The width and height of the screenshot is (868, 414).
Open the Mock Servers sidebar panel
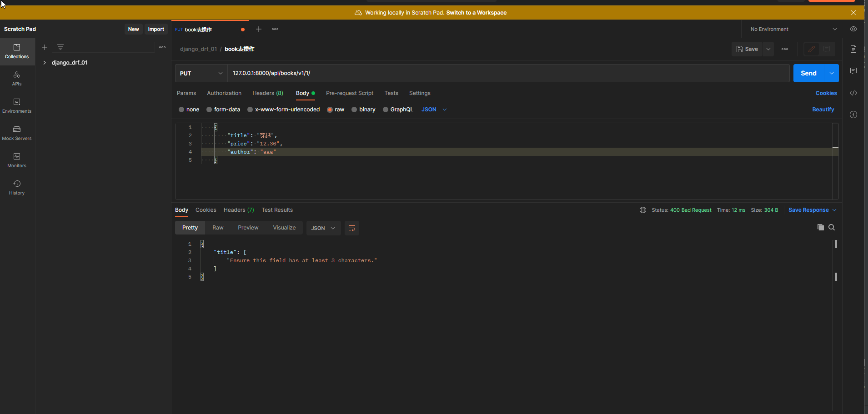[x=17, y=133]
